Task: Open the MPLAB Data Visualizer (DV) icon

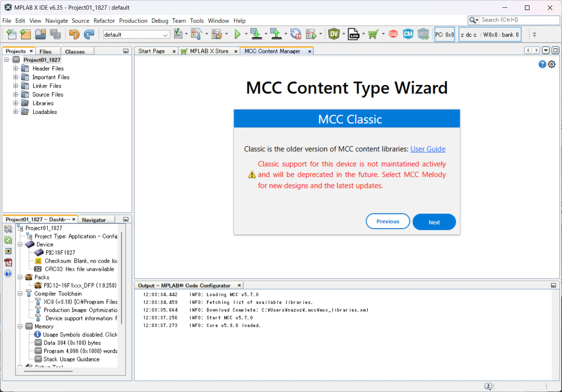Action: [x=334, y=34]
